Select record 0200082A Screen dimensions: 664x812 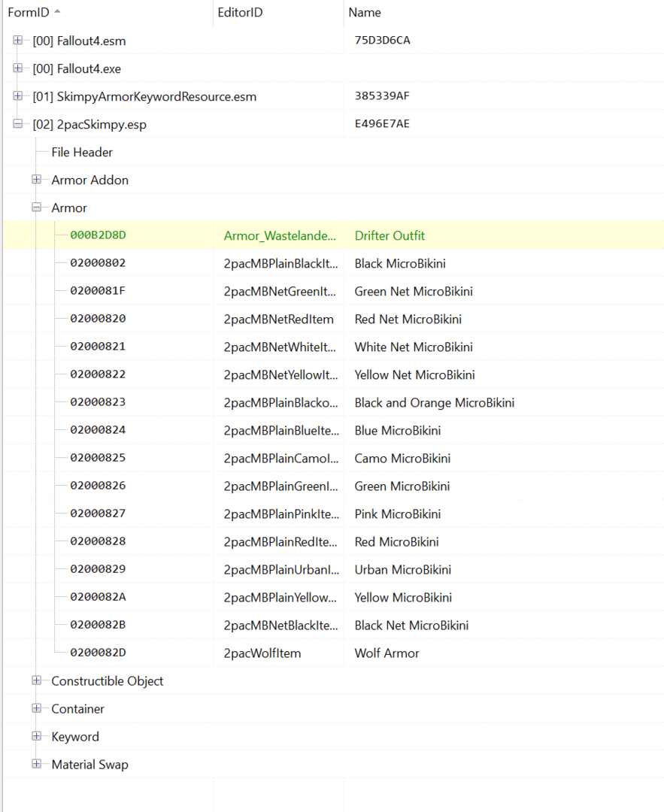point(98,597)
